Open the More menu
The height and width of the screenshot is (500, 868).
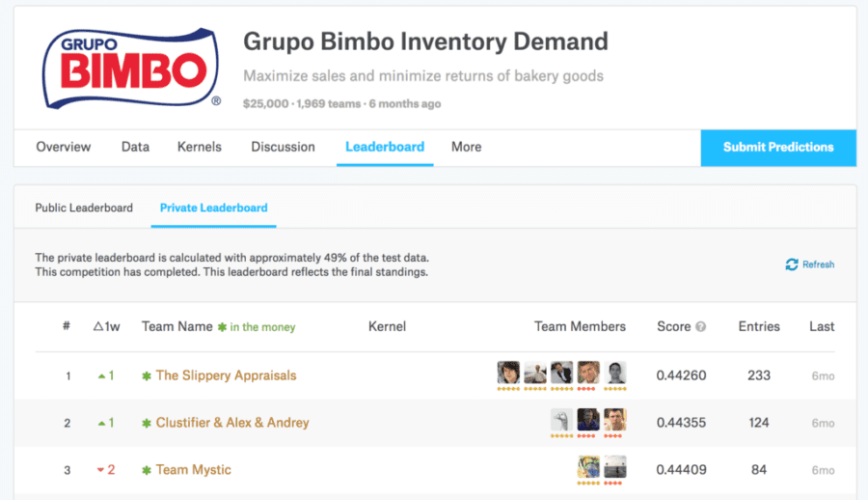466,147
